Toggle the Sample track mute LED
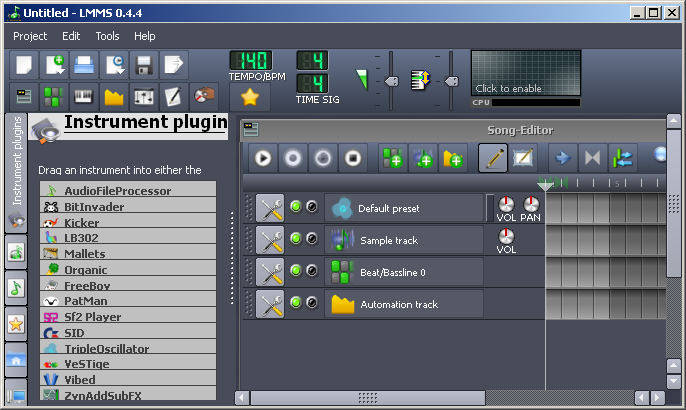This screenshot has height=410, width=686. coord(296,239)
